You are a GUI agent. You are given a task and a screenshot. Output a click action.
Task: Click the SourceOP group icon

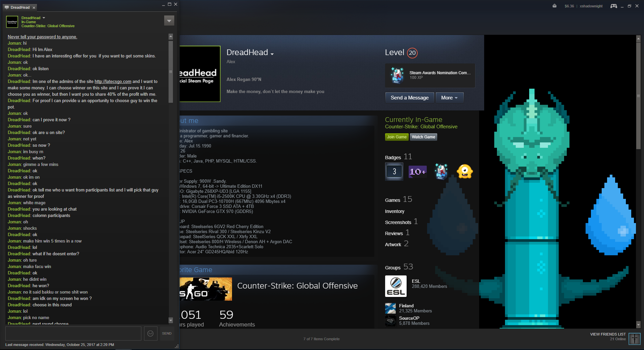coord(390,321)
